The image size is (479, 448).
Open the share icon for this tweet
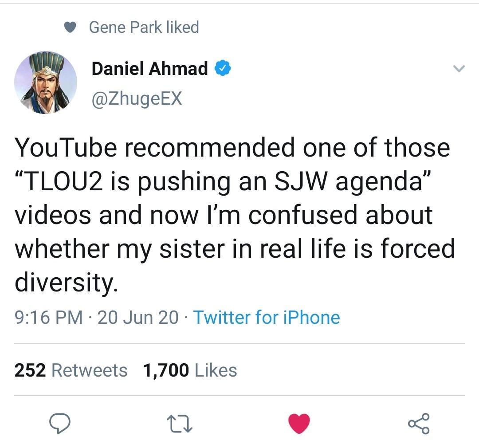click(x=418, y=423)
